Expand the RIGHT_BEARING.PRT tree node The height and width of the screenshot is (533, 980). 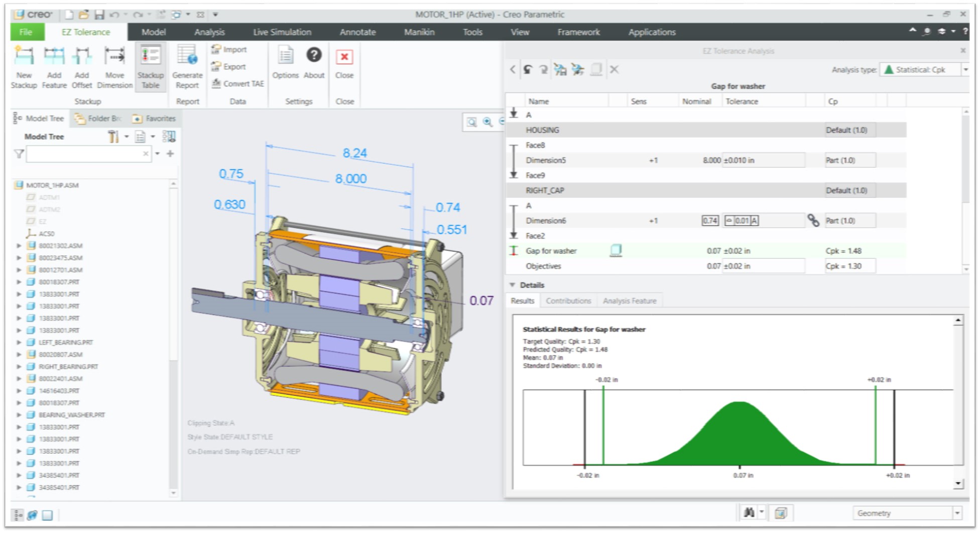click(19, 366)
